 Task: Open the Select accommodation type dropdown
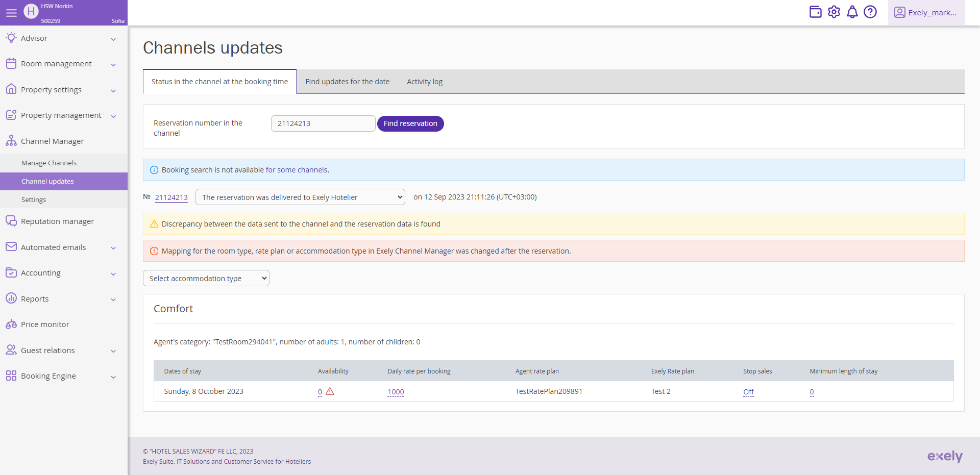[x=206, y=278]
